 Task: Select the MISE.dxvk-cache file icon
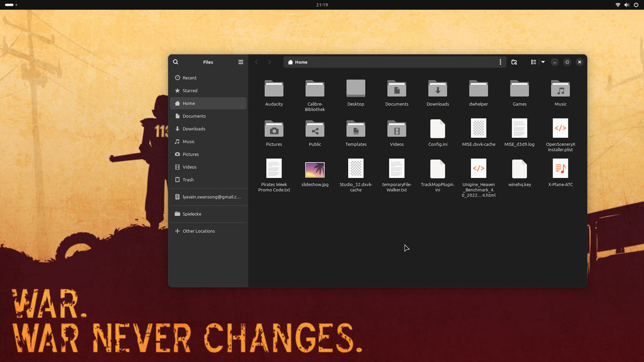478,128
